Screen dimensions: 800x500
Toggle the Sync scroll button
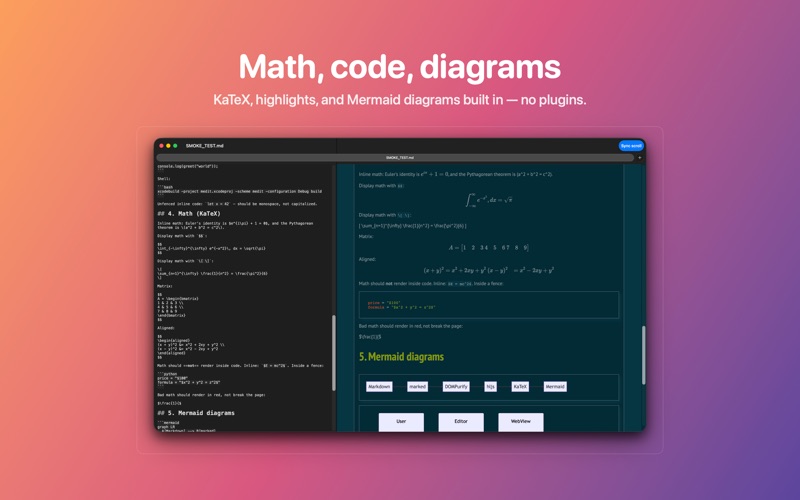[x=631, y=146]
